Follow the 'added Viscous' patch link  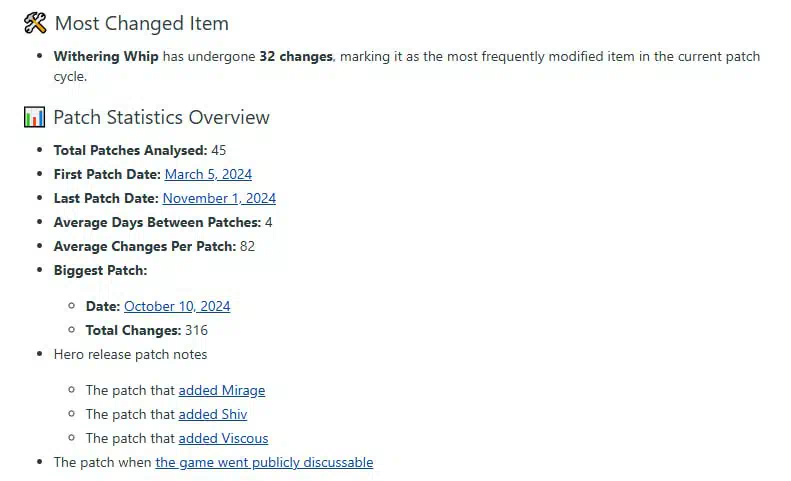point(223,439)
